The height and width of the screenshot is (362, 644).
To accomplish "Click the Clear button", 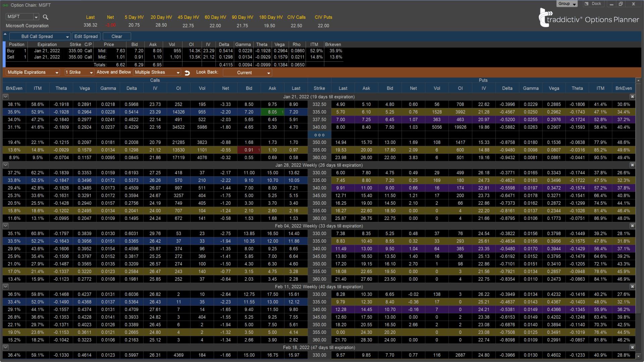I will [x=117, y=37].
